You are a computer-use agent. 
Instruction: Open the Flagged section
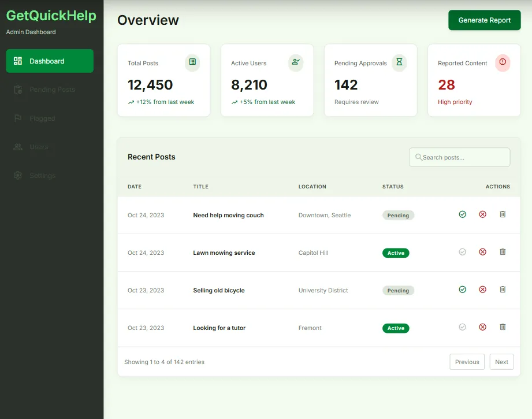point(50,118)
